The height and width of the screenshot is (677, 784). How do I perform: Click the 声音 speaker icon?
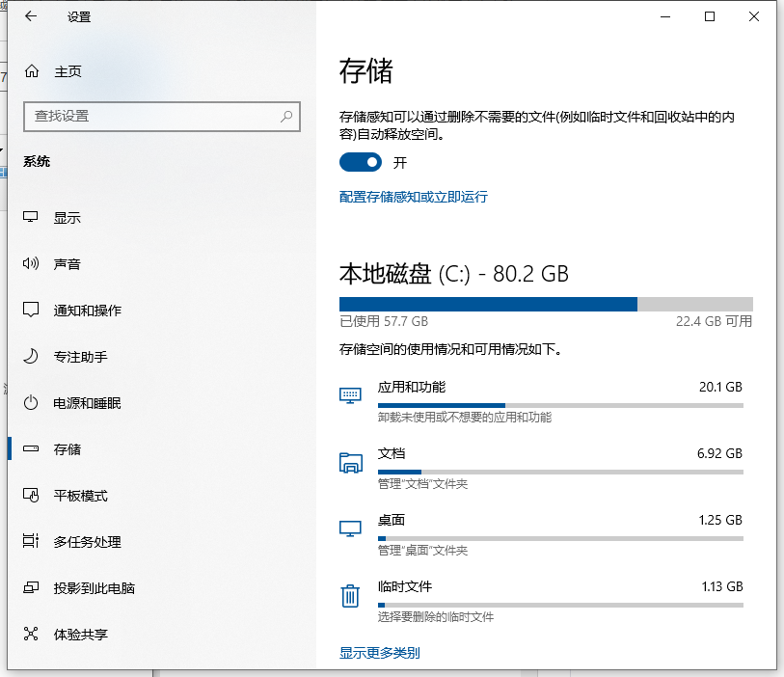[31, 264]
